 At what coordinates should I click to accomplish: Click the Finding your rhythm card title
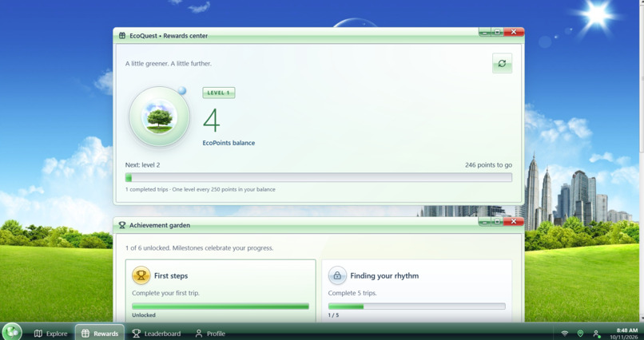coord(384,276)
